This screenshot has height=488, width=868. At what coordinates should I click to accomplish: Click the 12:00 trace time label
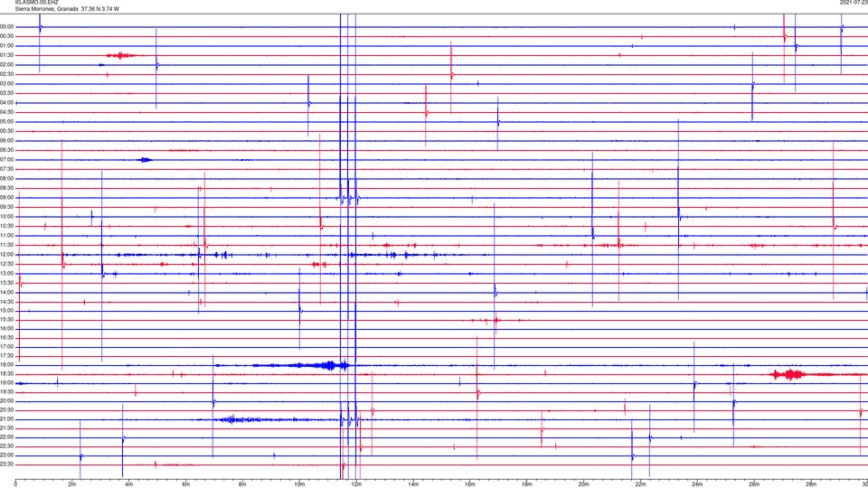7,255
